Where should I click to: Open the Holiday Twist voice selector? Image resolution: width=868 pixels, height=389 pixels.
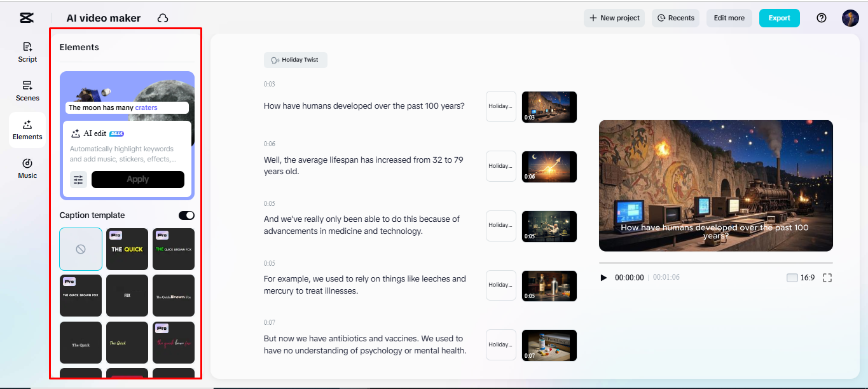point(296,60)
